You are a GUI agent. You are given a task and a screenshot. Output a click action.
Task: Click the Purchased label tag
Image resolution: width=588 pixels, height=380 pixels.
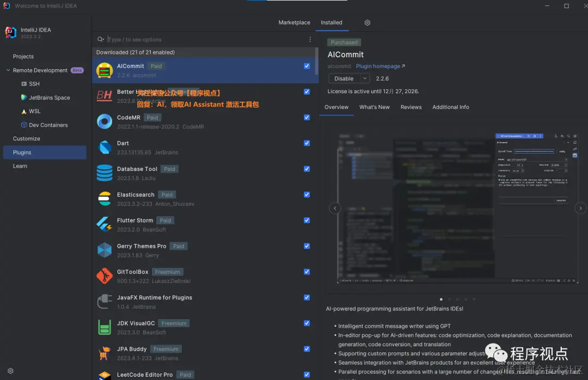(x=344, y=42)
